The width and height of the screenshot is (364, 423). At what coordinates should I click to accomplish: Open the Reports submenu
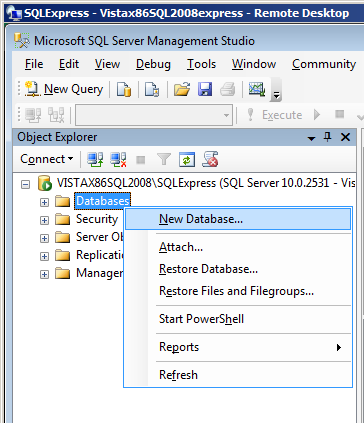pos(238,347)
